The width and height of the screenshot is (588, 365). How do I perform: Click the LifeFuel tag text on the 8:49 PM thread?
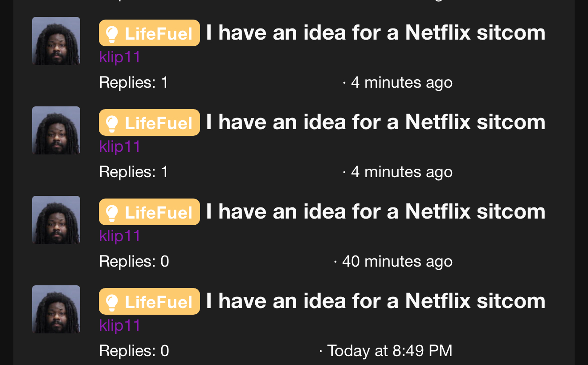tap(158, 302)
